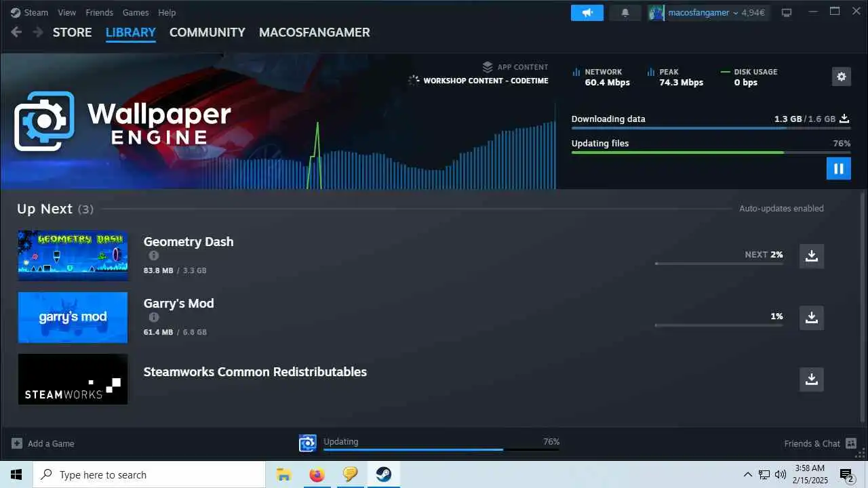Go back with the left arrow
Screen dimensions: 868x488
click(x=17, y=32)
